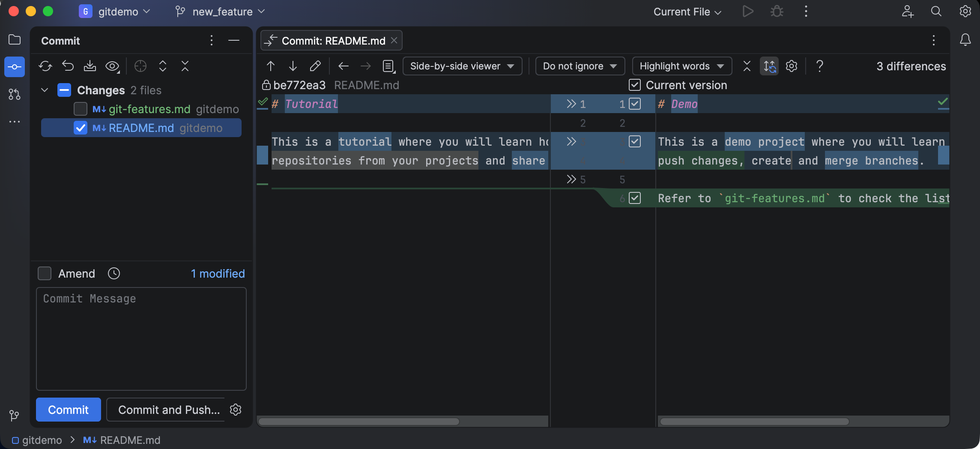Show commit message history clock icon
The width and height of the screenshot is (980, 449).
click(x=114, y=273)
